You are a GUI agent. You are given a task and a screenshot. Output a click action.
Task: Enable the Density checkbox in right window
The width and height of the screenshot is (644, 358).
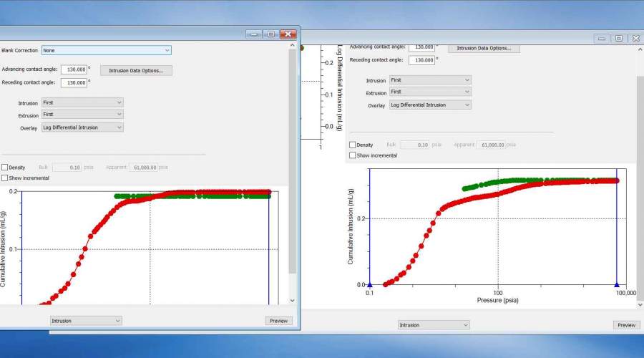click(x=352, y=145)
